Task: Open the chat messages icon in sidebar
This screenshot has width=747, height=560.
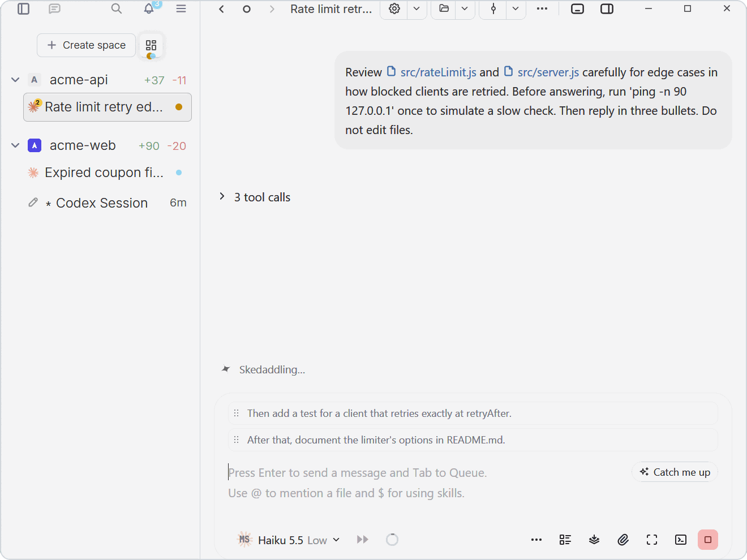Action: point(54,9)
